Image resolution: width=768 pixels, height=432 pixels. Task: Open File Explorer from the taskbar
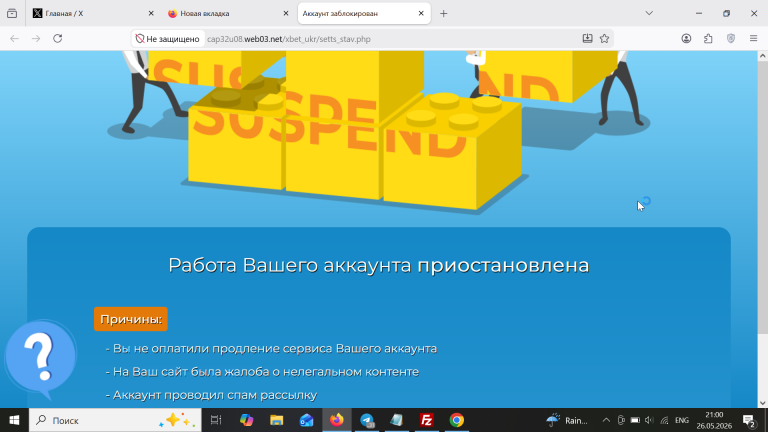[276, 420]
